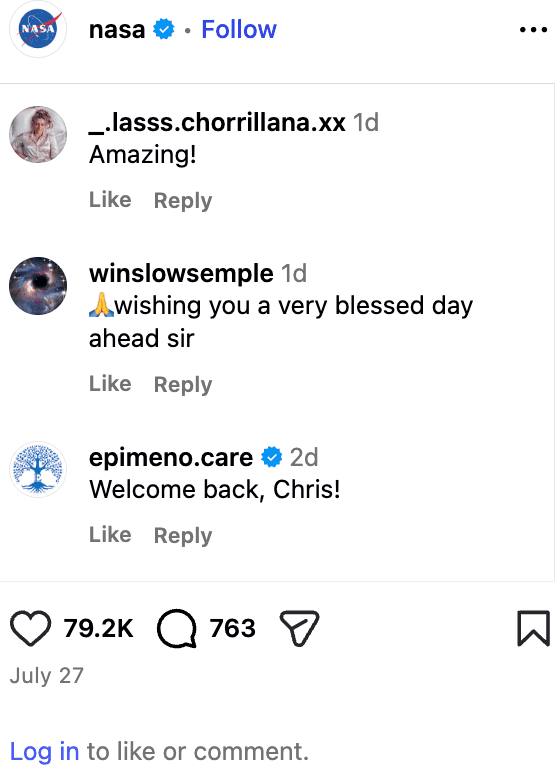Follow the nasa account
Image resolution: width=555 pixels, height=778 pixels.
pyautogui.click(x=239, y=29)
